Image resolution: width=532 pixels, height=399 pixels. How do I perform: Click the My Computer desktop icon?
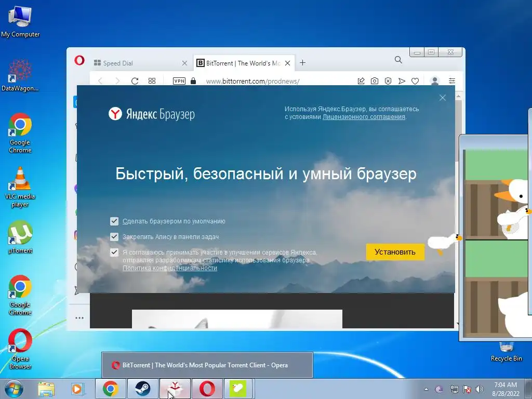click(x=20, y=21)
